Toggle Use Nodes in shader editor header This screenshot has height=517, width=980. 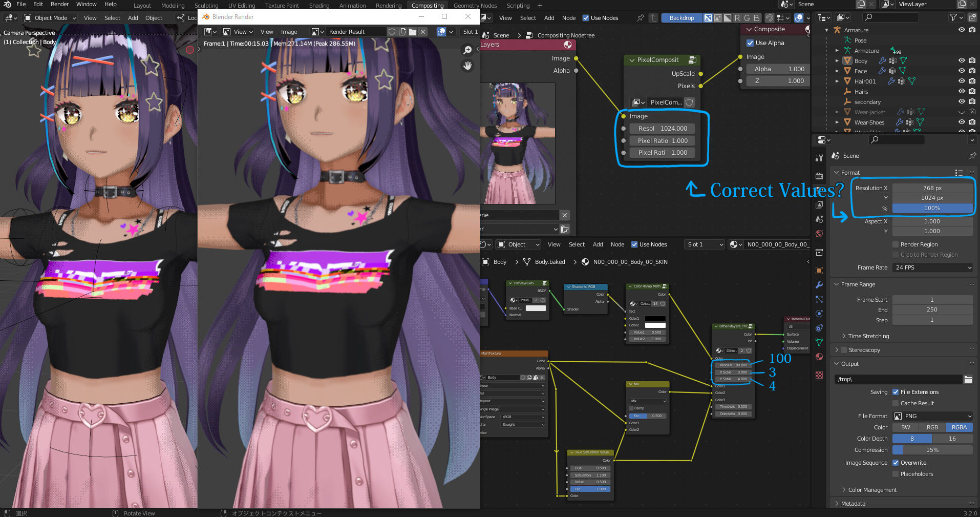(634, 244)
